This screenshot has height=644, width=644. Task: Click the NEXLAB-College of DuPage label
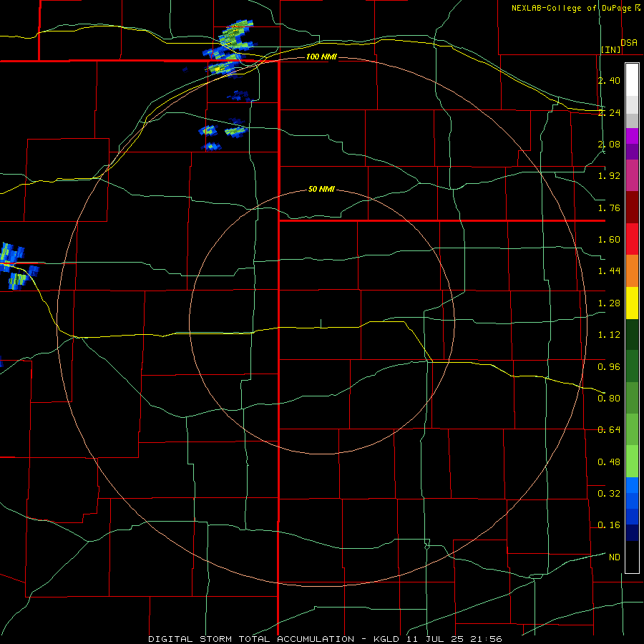(x=572, y=8)
